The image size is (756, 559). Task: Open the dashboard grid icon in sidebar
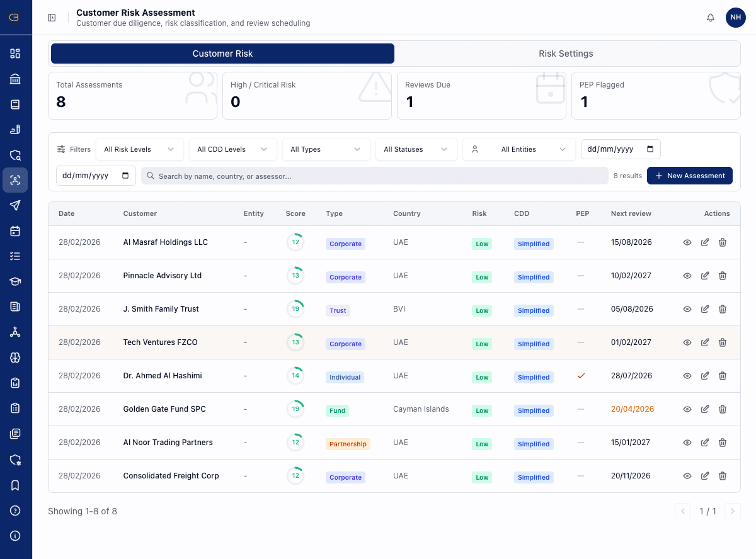pyautogui.click(x=15, y=54)
